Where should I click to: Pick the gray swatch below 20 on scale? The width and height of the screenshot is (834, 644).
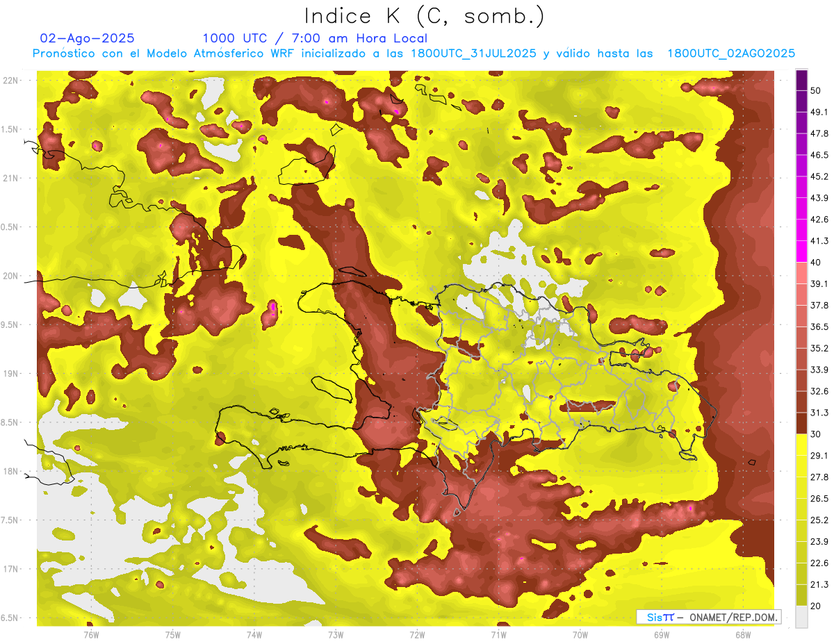pos(802,617)
